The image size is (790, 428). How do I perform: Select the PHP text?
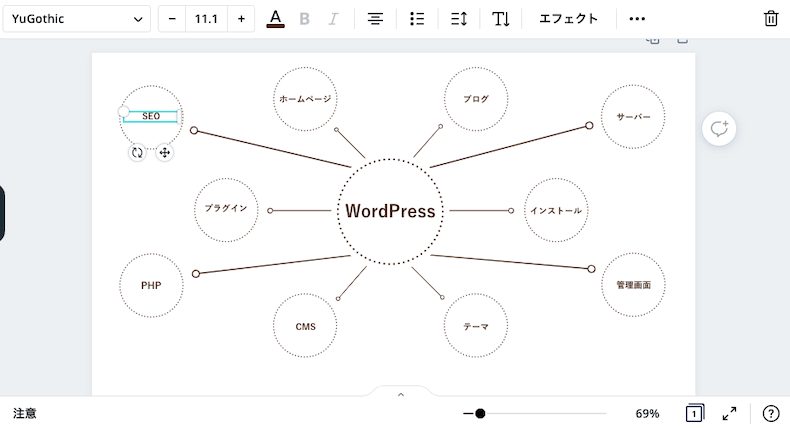151,285
